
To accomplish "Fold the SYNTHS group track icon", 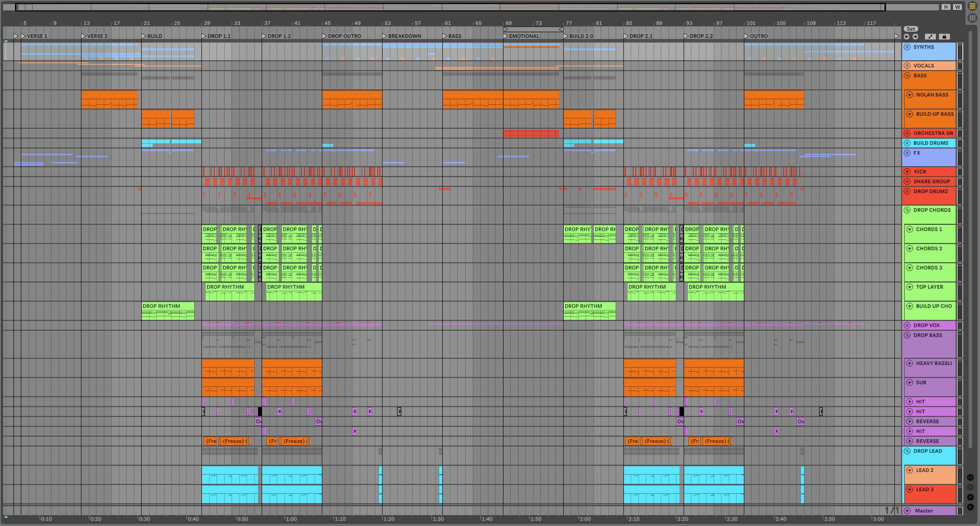I will [x=907, y=47].
